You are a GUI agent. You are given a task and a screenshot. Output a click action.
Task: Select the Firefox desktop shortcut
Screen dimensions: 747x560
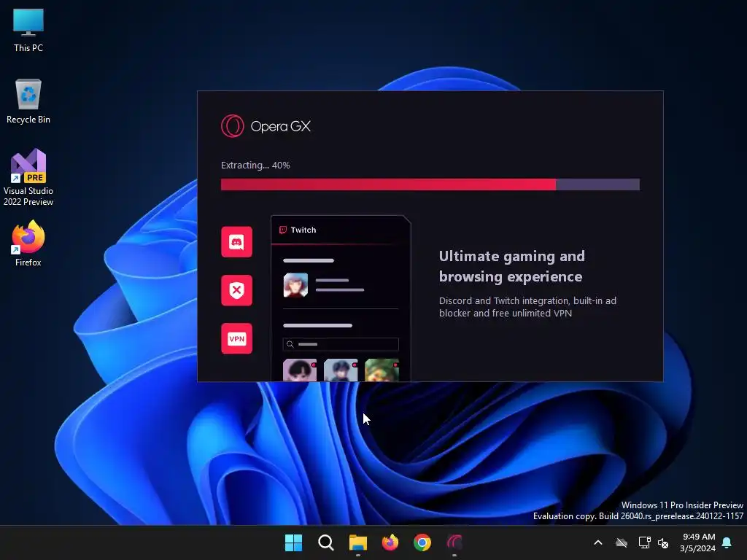28,244
